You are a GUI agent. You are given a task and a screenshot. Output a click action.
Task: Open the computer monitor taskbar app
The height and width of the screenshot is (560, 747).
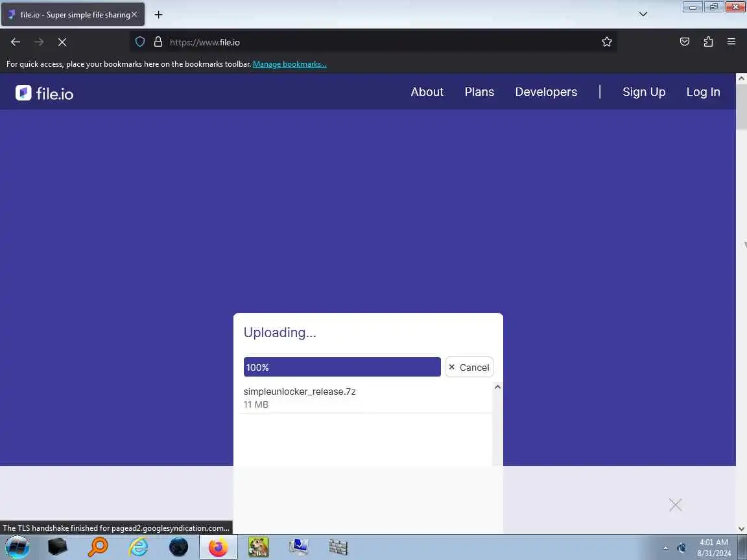[299, 547]
